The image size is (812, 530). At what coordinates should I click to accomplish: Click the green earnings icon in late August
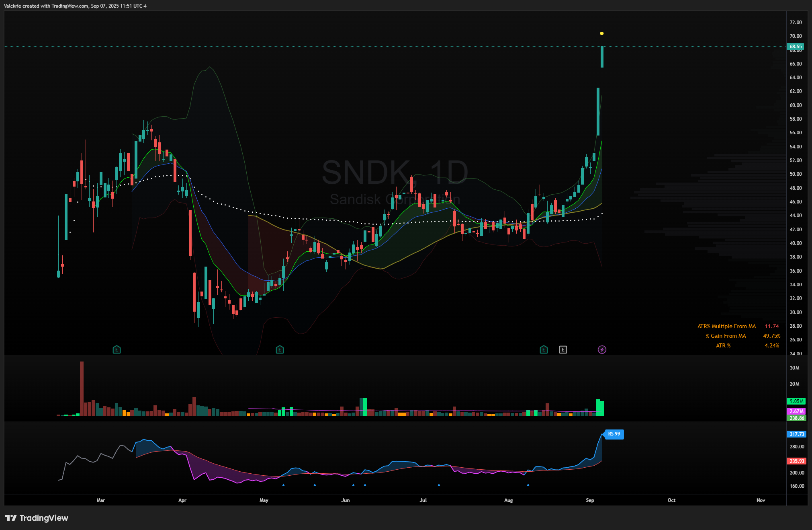pyautogui.click(x=543, y=349)
